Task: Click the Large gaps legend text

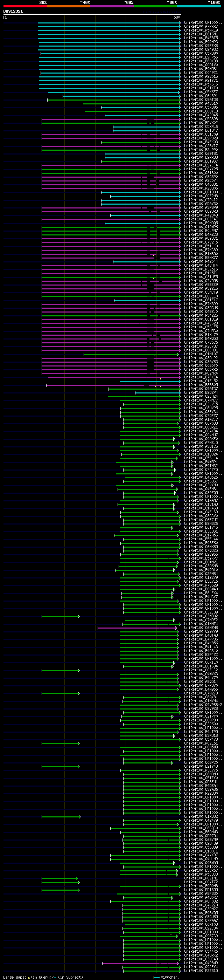Action: point(43,977)
